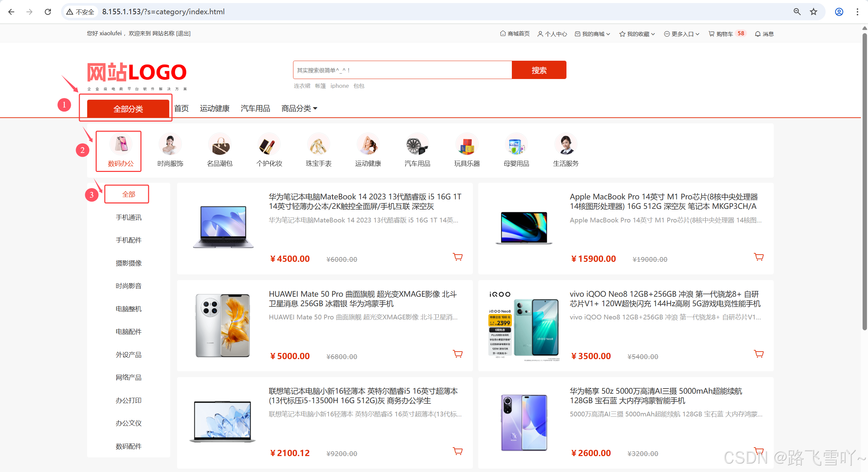Open the 消息 bell notifications

[x=764, y=34]
